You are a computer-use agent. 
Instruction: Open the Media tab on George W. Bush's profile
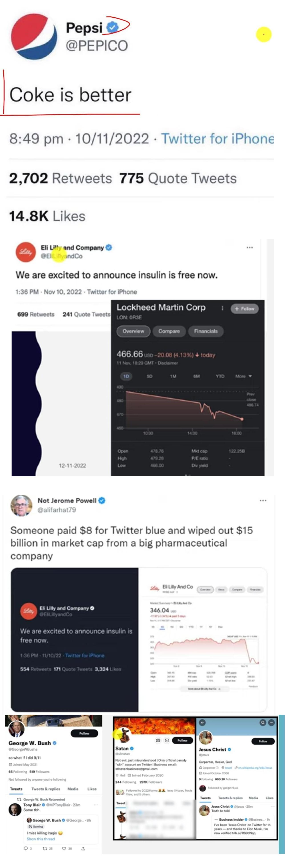(x=73, y=789)
